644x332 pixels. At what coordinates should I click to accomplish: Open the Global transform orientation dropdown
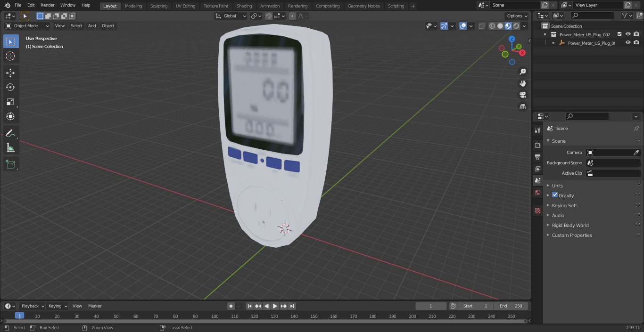click(231, 16)
